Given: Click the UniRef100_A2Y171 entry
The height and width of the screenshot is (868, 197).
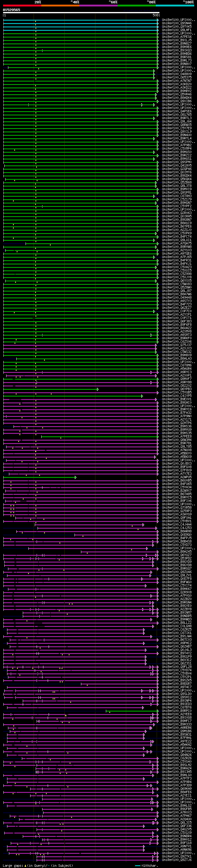Looking at the screenshot, I should click(x=177, y=420).
